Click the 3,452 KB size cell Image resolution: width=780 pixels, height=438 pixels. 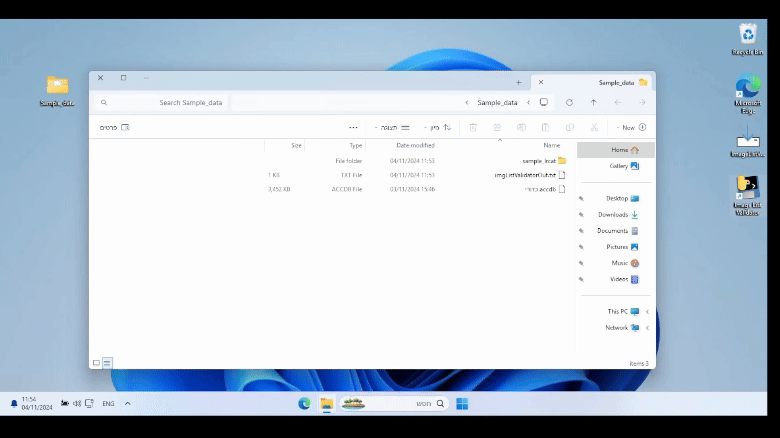(279, 189)
